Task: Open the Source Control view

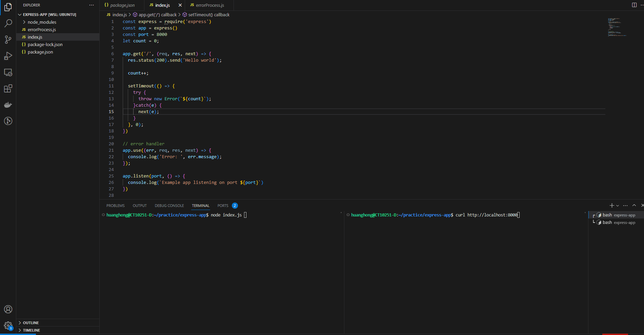Action: coord(8,40)
